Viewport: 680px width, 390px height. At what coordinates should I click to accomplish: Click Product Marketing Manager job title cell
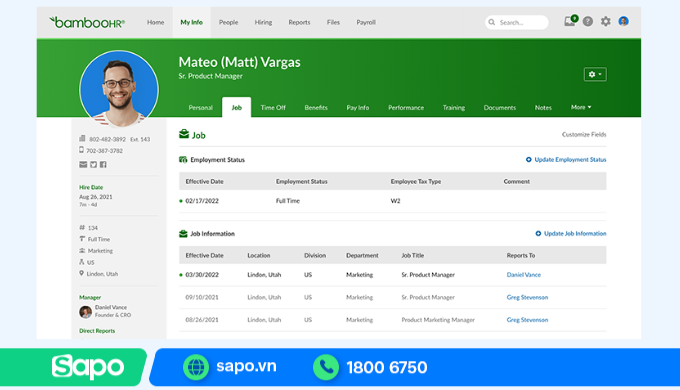coord(438,320)
